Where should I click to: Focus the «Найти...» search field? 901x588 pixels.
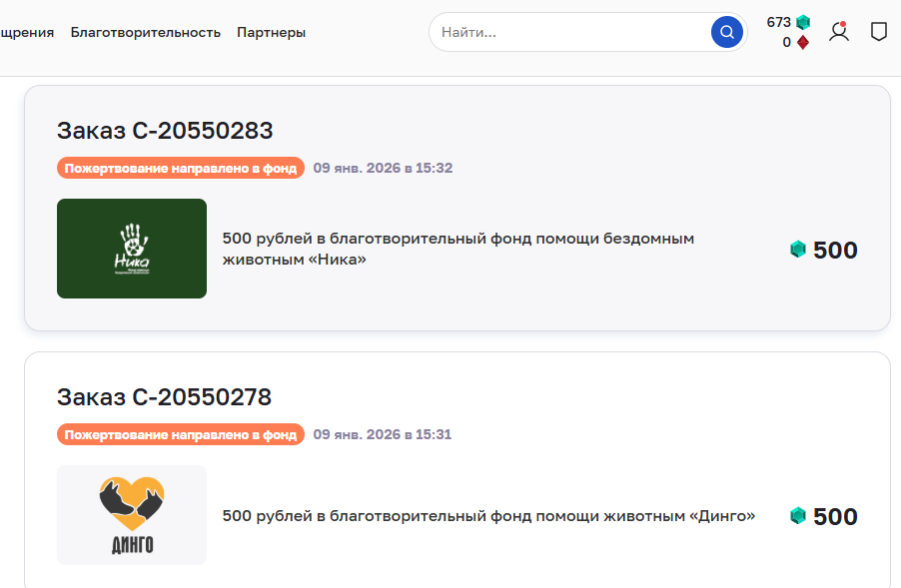569,32
